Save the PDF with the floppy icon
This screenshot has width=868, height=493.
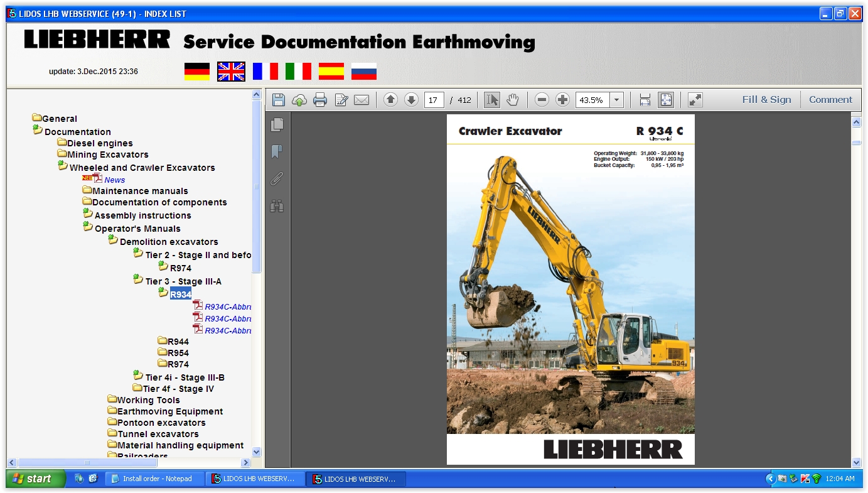point(279,100)
